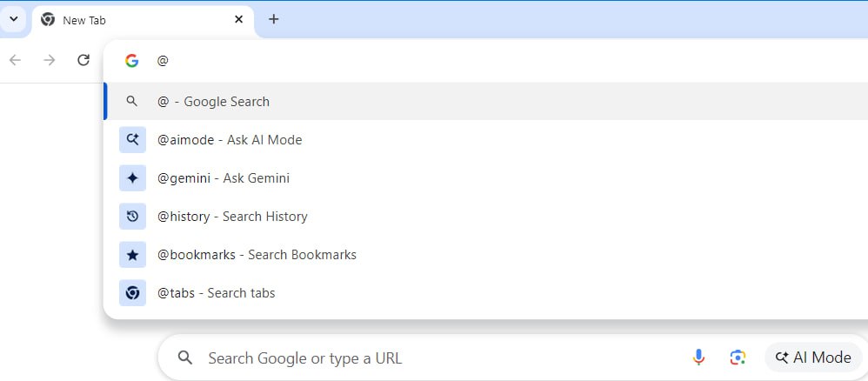Select the @ - Google Search suggestion
Image resolution: width=868 pixels, height=381 pixels.
pos(485,102)
